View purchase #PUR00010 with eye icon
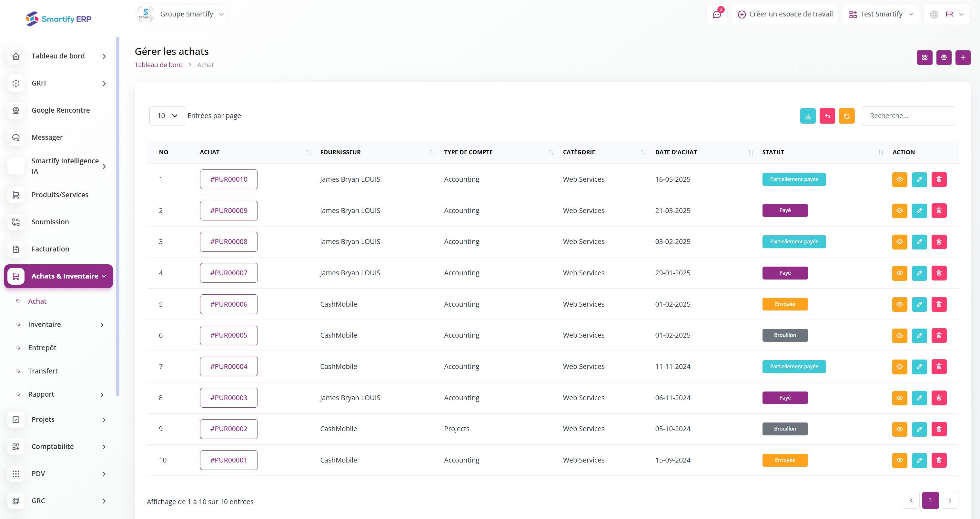The height and width of the screenshot is (519, 980). tap(899, 179)
